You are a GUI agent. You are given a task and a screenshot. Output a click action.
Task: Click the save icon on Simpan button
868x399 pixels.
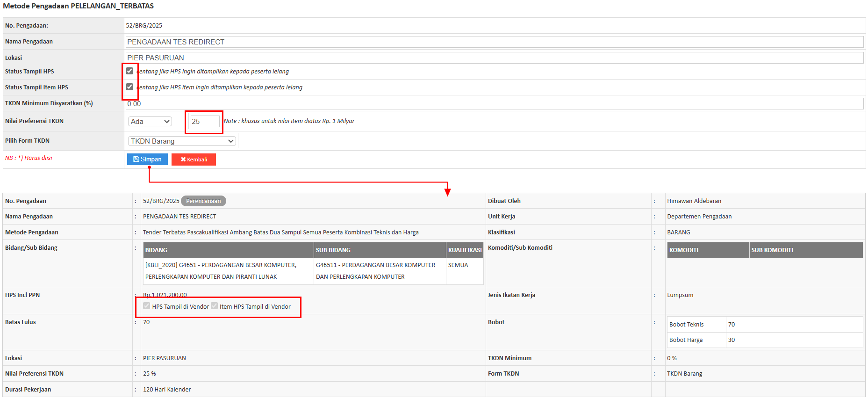pos(136,160)
